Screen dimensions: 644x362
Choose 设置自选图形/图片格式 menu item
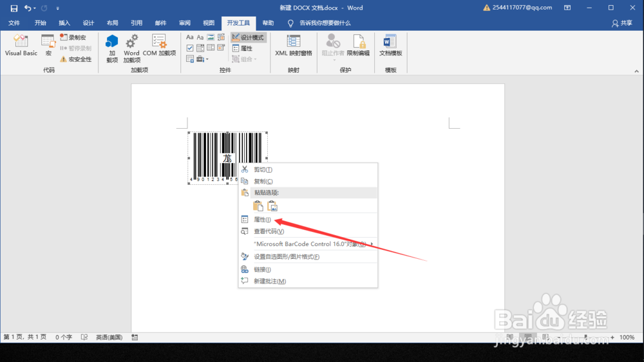(308, 257)
